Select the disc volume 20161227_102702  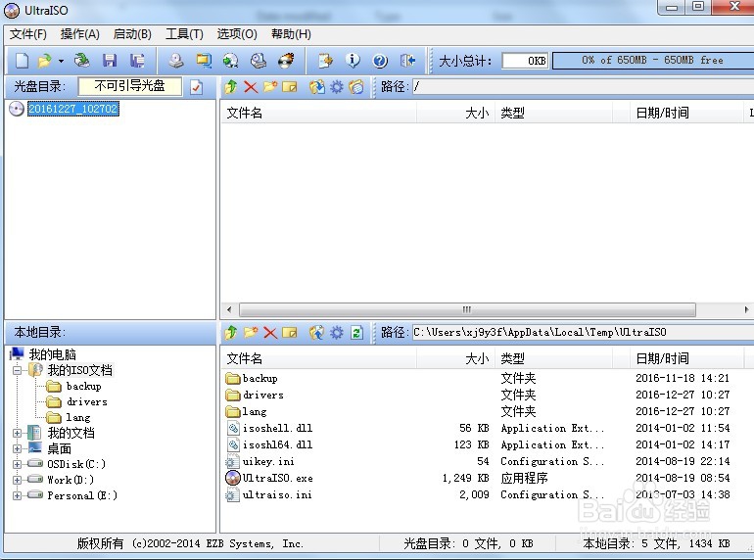click(x=72, y=109)
